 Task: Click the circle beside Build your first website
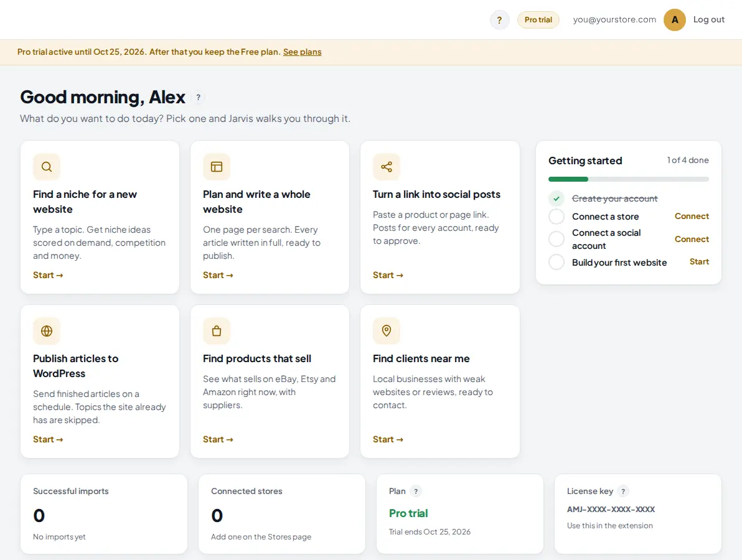(556, 262)
